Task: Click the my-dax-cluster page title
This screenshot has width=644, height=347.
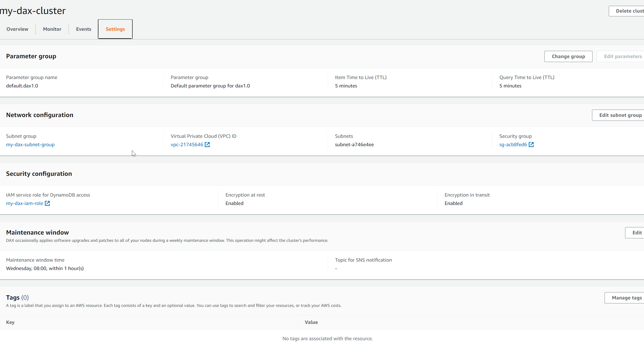Action: pos(33,11)
